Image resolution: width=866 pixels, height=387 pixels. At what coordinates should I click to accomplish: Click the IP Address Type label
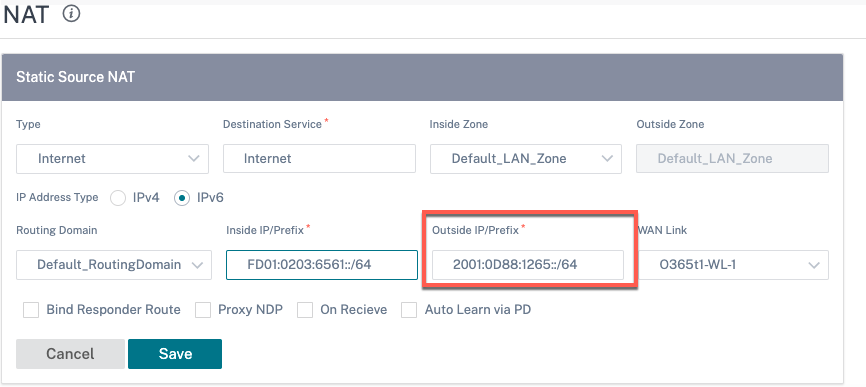coord(57,197)
